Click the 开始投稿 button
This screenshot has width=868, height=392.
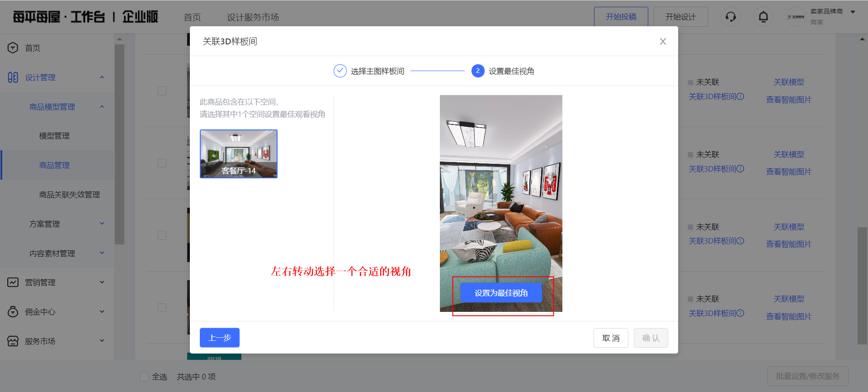click(621, 17)
